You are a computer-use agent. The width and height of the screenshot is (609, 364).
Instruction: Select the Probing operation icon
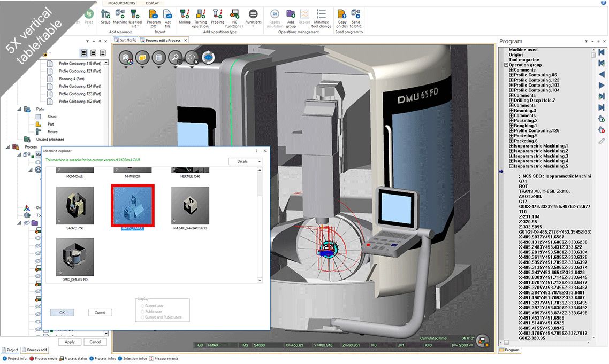[217, 14]
